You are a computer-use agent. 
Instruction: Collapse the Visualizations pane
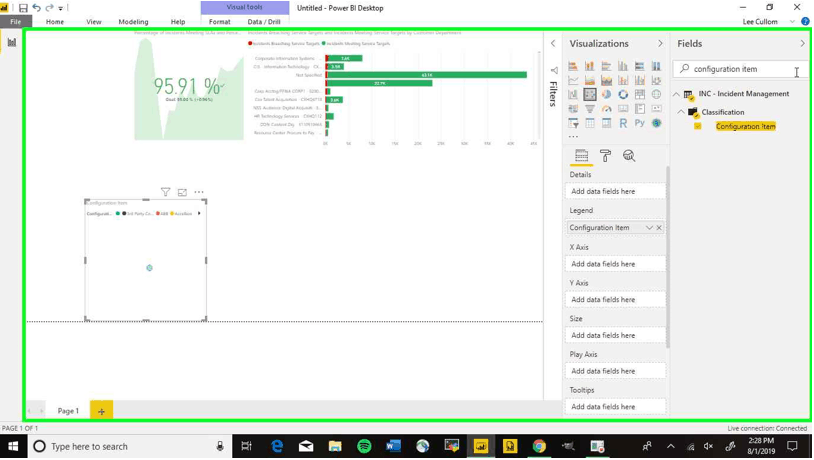point(660,44)
